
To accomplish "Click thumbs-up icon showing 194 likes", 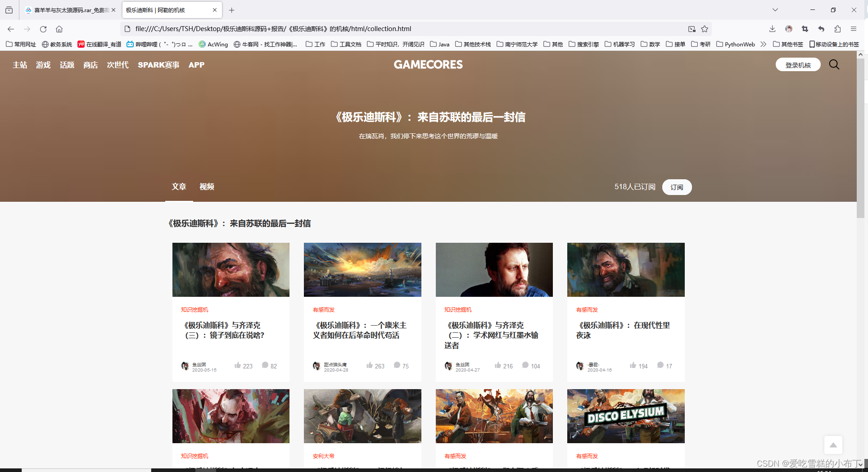I will pyautogui.click(x=633, y=365).
